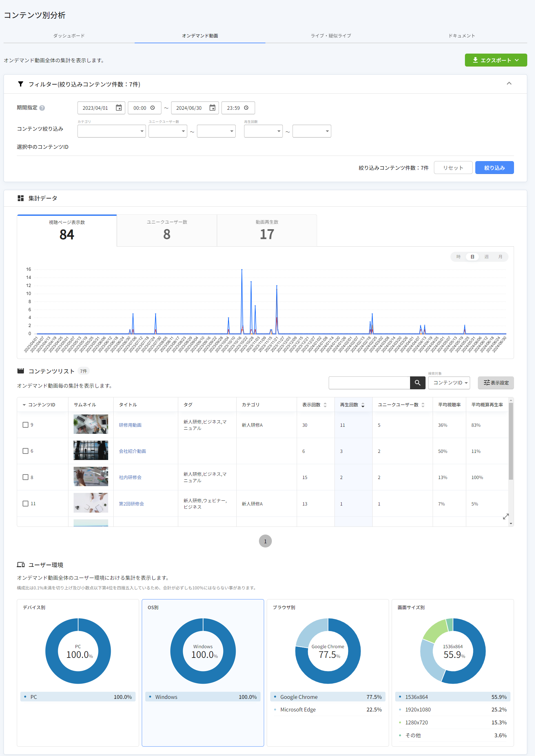
Task: Sort by 表示回数 column arrows
Action: [325, 405]
